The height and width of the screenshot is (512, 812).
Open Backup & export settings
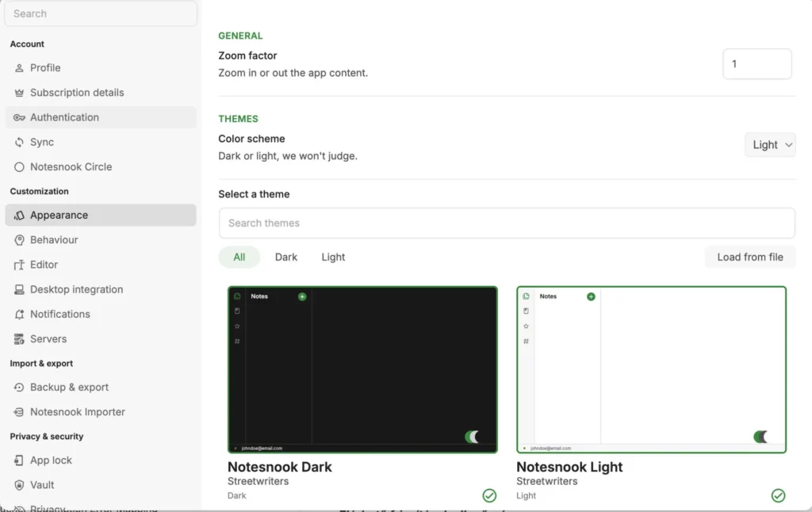pos(101,388)
